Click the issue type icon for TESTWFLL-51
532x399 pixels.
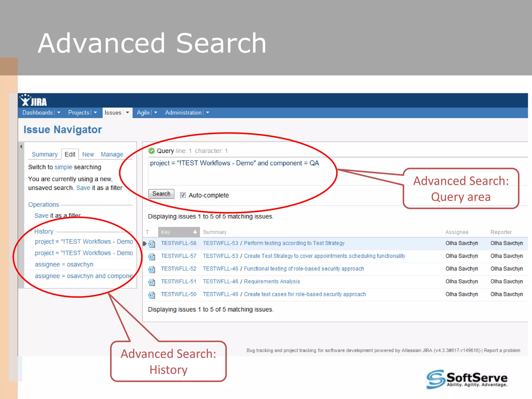[x=152, y=282]
